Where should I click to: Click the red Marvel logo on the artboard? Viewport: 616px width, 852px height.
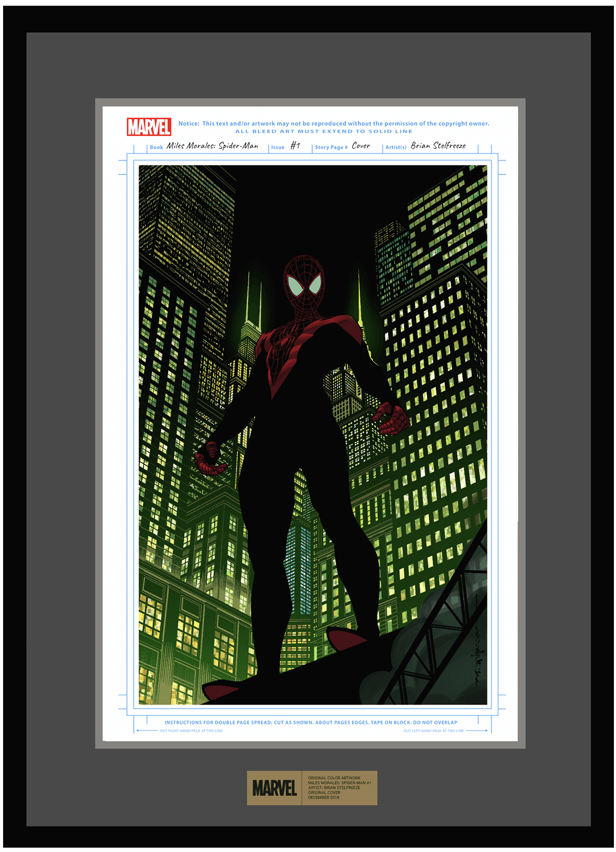149,127
